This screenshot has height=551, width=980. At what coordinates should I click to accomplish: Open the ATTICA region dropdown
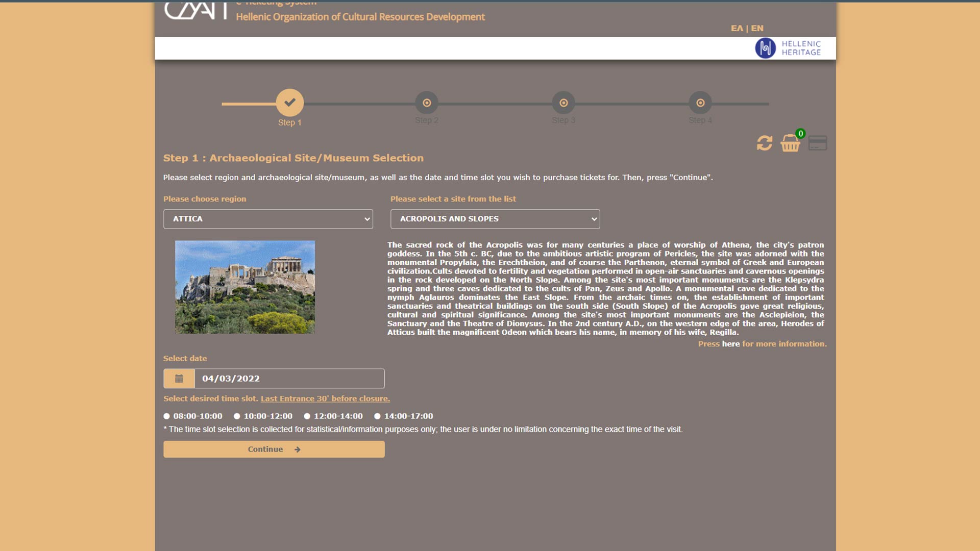[x=268, y=219]
